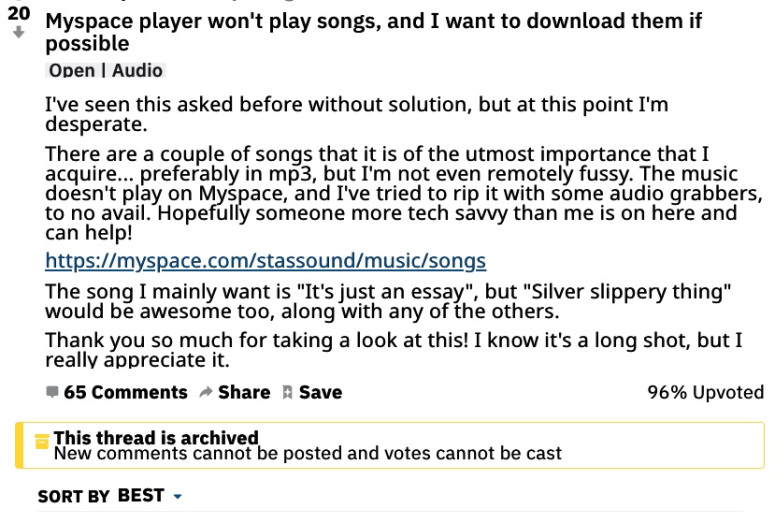
Task: Click the 'New comments cannot be posted' notice
Action: pyautogui.click(x=307, y=453)
